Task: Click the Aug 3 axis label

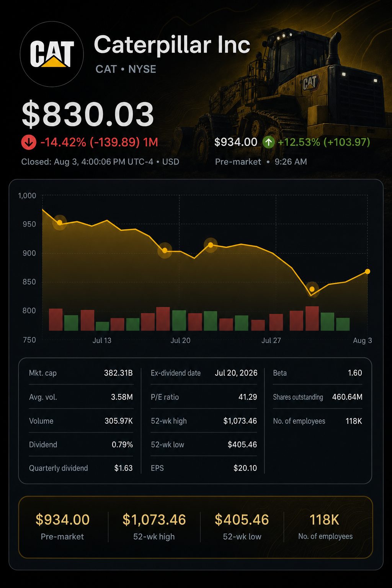Action: [x=362, y=340]
